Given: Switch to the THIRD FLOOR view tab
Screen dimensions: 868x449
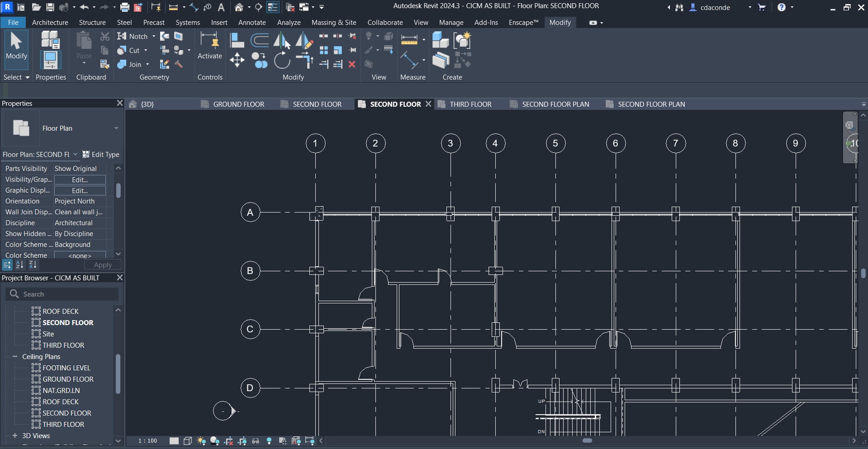Looking at the screenshot, I should click(470, 104).
